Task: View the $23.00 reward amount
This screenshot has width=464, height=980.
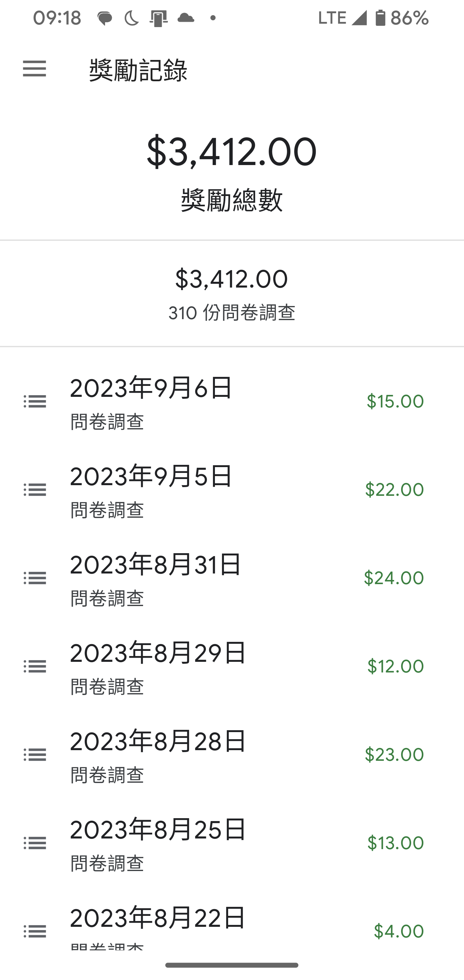Action: click(394, 754)
